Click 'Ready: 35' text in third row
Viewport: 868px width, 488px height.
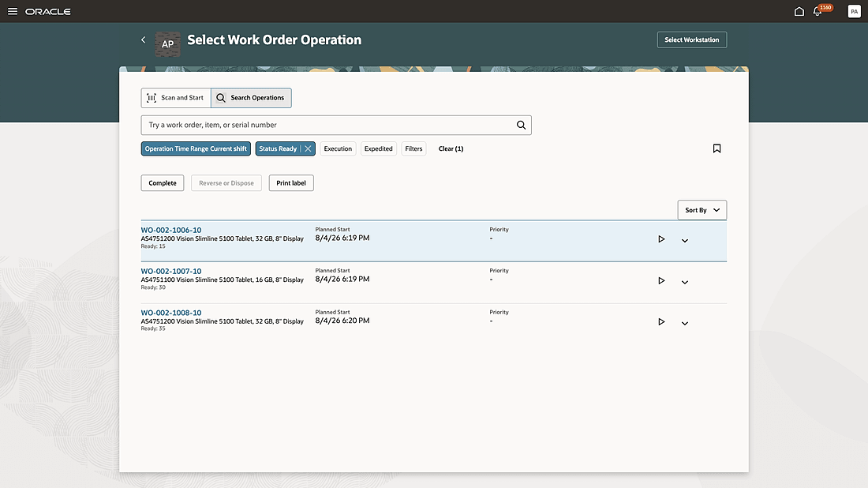(x=153, y=328)
